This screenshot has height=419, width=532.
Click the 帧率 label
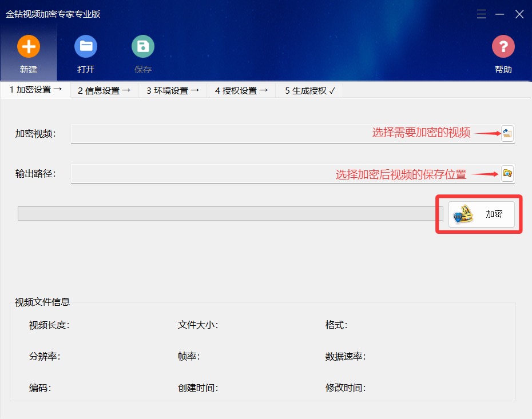(x=189, y=356)
